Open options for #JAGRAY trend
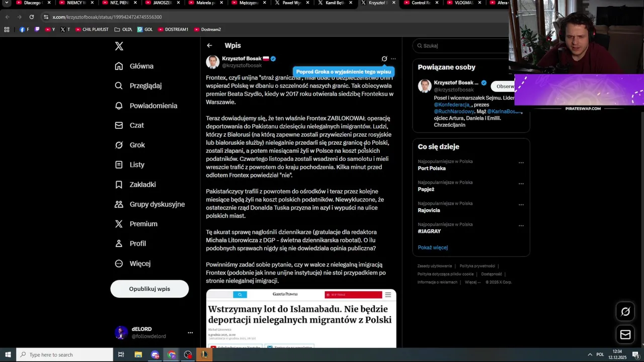Viewport: 644px width, 362px height. 521,226
